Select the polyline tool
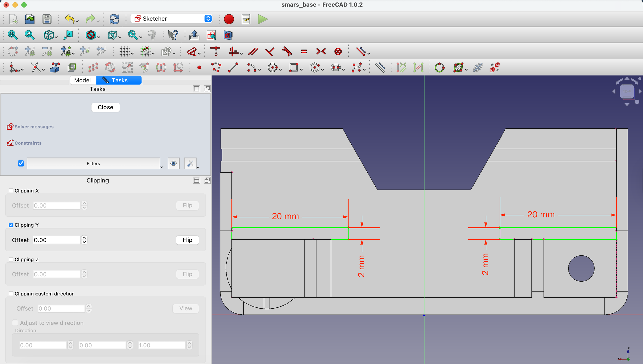 [x=216, y=68]
